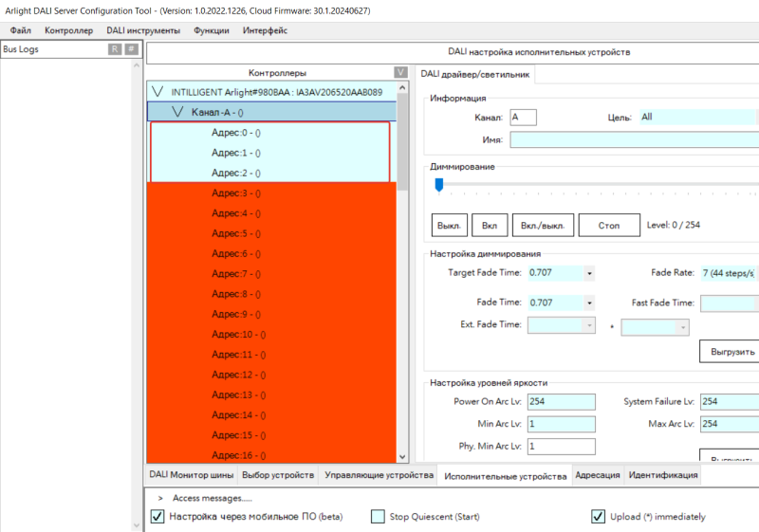Select Адрес:14 in the tree
The image size is (759, 532).
click(239, 415)
